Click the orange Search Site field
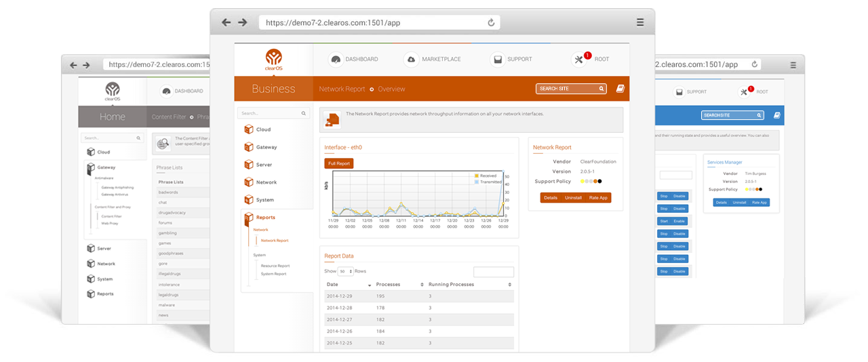This screenshot has height=362, width=868. coord(567,89)
